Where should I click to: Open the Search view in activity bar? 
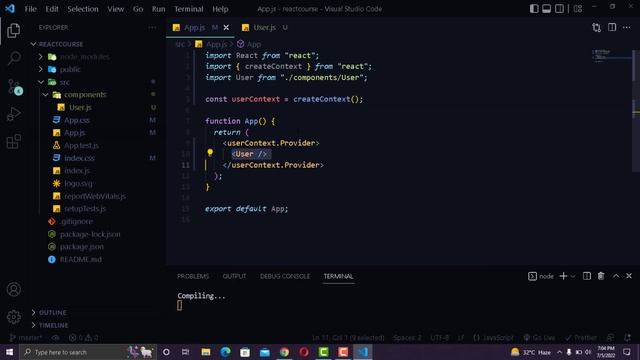[x=14, y=58]
